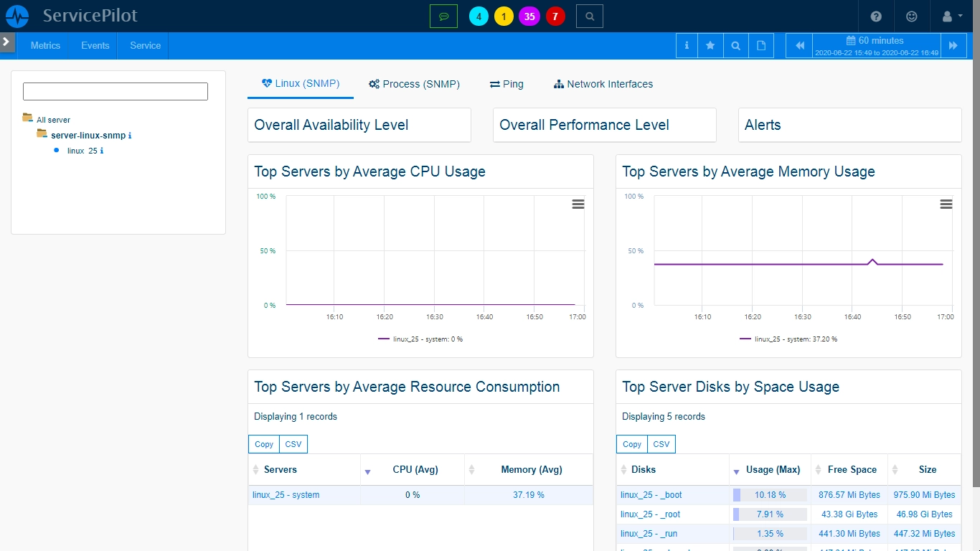The image size is (980, 551).
Task: Sort by Free Space column
Action: 849,470
